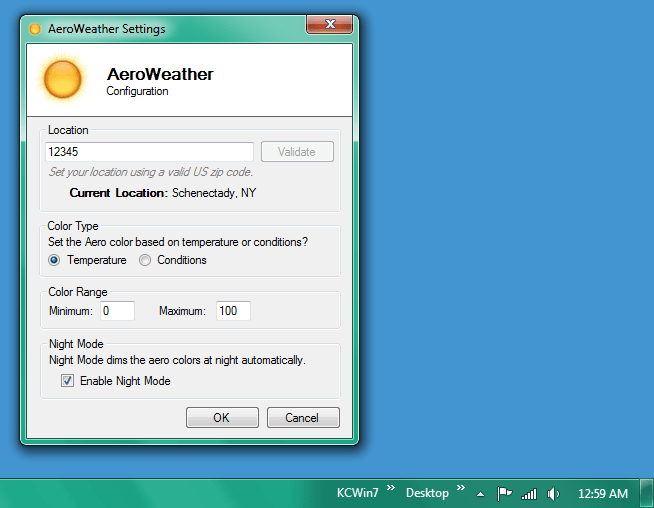The width and height of the screenshot is (654, 508).
Task: Click the Desktop taskbar toolbar label
Action: (x=427, y=493)
